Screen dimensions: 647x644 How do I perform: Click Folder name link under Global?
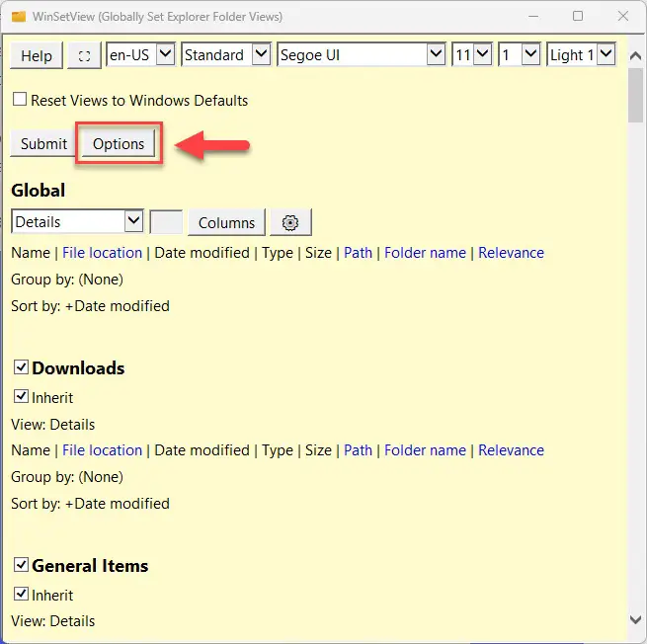pyautogui.click(x=425, y=253)
